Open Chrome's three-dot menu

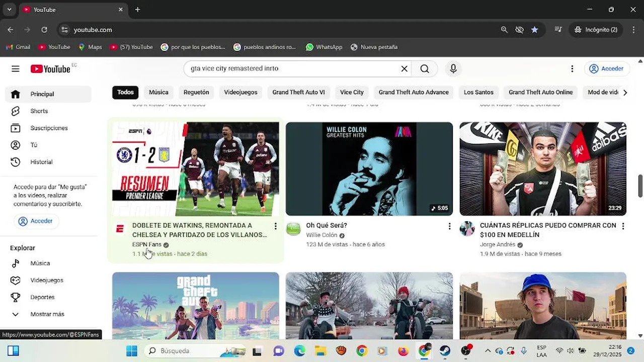(633, 30)
